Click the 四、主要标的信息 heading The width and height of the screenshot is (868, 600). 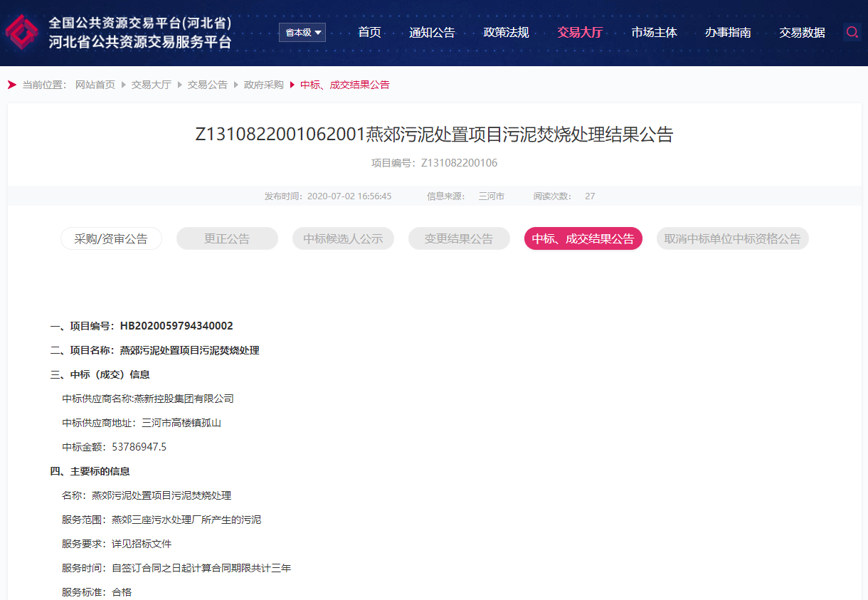click(90, 471)
